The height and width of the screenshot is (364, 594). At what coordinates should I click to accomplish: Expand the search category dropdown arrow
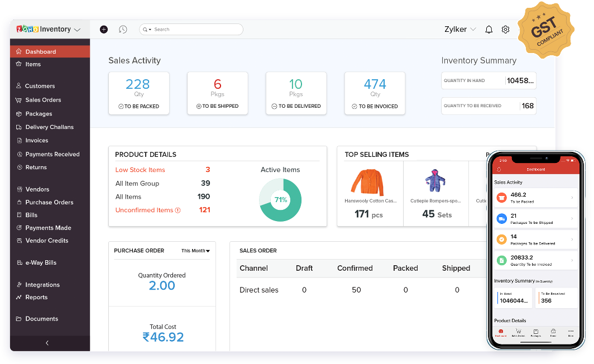coord(151,29)
